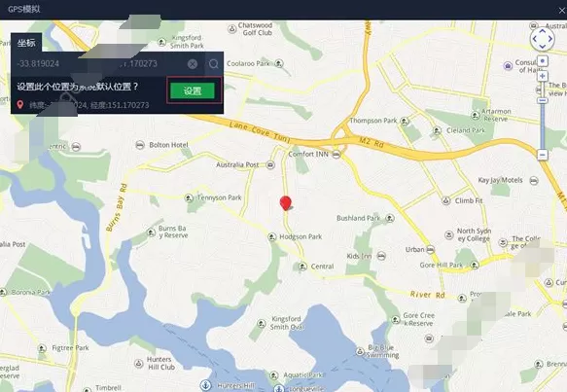Click the Kids Inn marker icon
Screen dimensions: 567x392
(381, 256)
